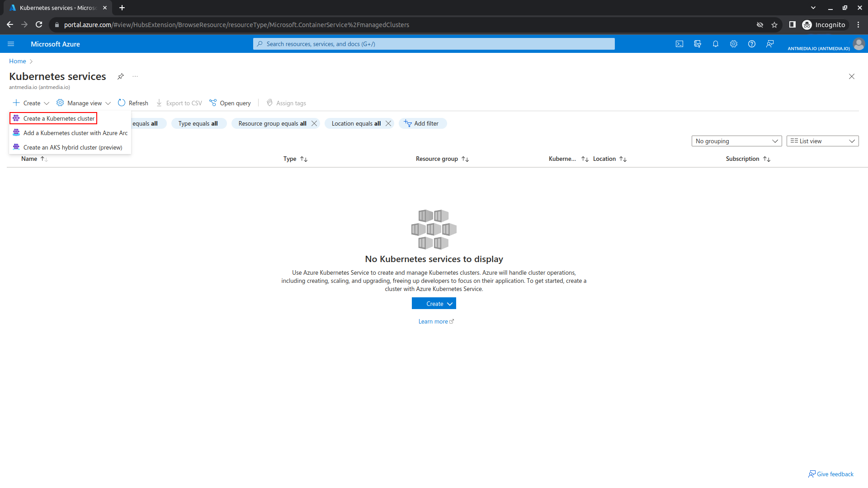The height and width of the screenshot is (488, 868).
Task: Sort by the Resource group column
Action: 442,159
